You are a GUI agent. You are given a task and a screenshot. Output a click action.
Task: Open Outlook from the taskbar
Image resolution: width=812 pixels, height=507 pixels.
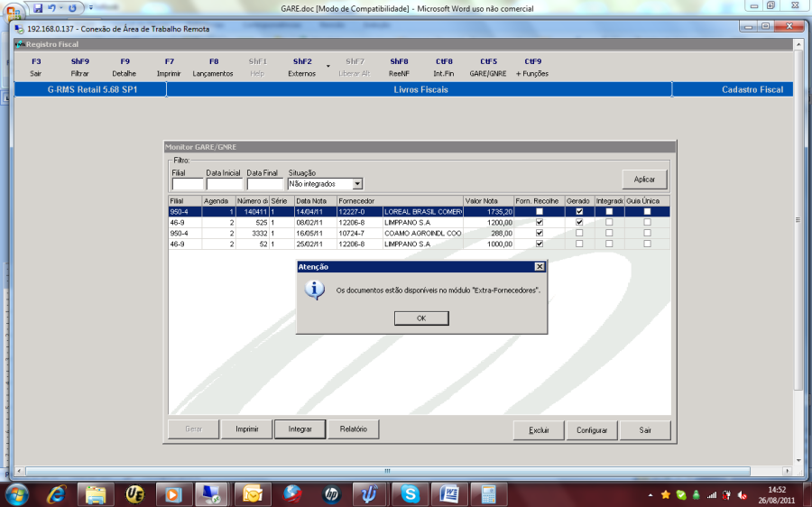(x=253, y=494)
